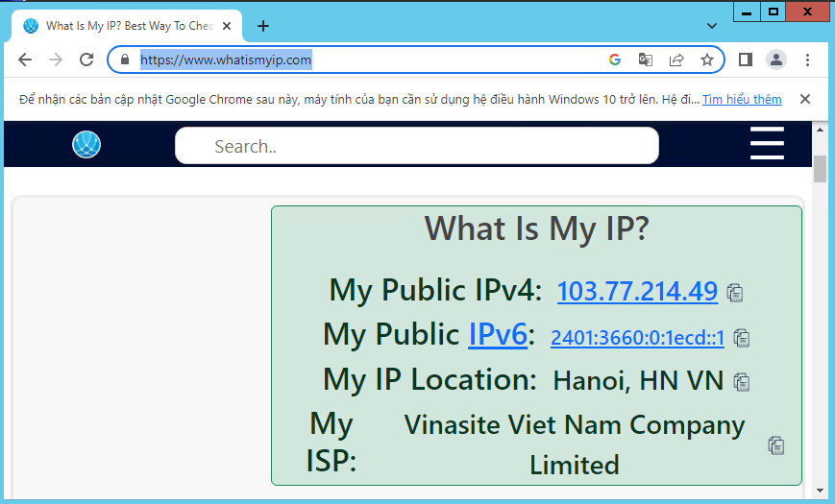This screenshot has width=835, height=504.
Task: Dismiss the Chrome update notification bar
Action: 805,99
